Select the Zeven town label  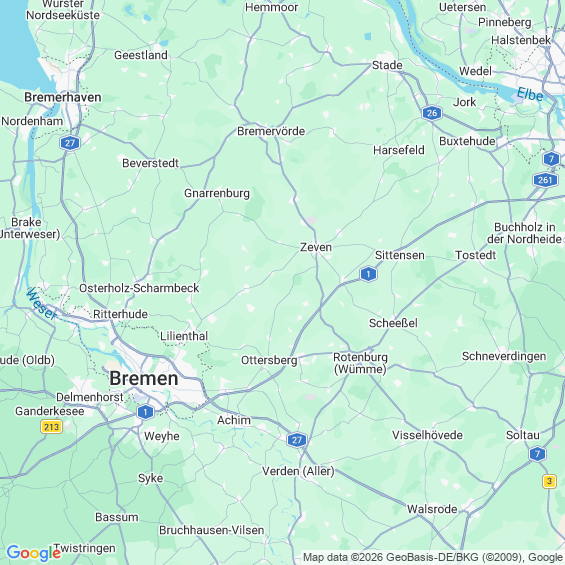(316, 247)
